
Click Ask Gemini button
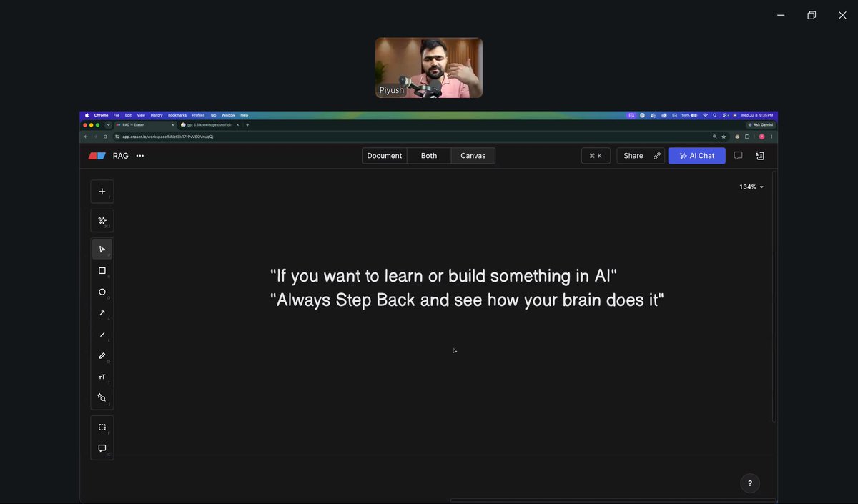click(760, 125)
